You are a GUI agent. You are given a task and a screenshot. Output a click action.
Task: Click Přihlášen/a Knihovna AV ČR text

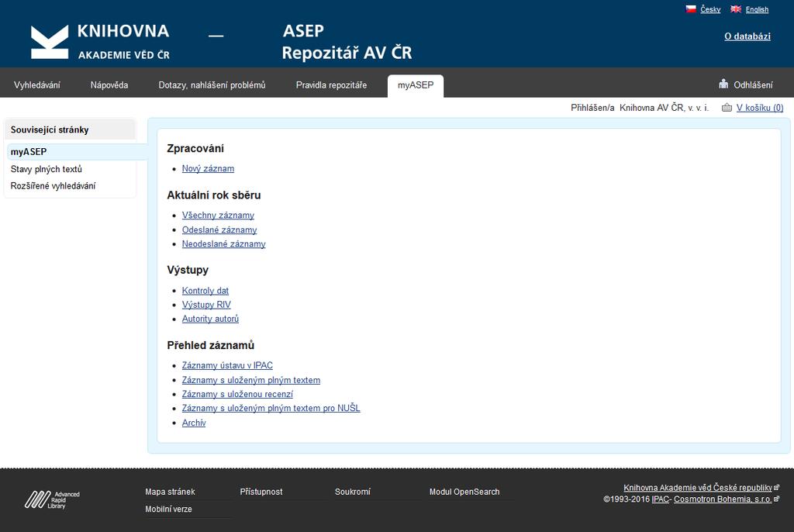[640, 108]
